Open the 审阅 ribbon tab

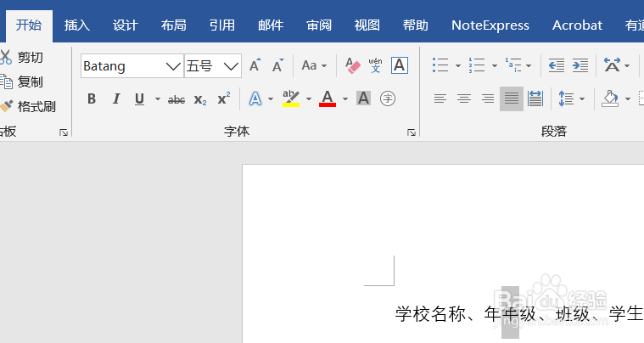tap(319, 25)
